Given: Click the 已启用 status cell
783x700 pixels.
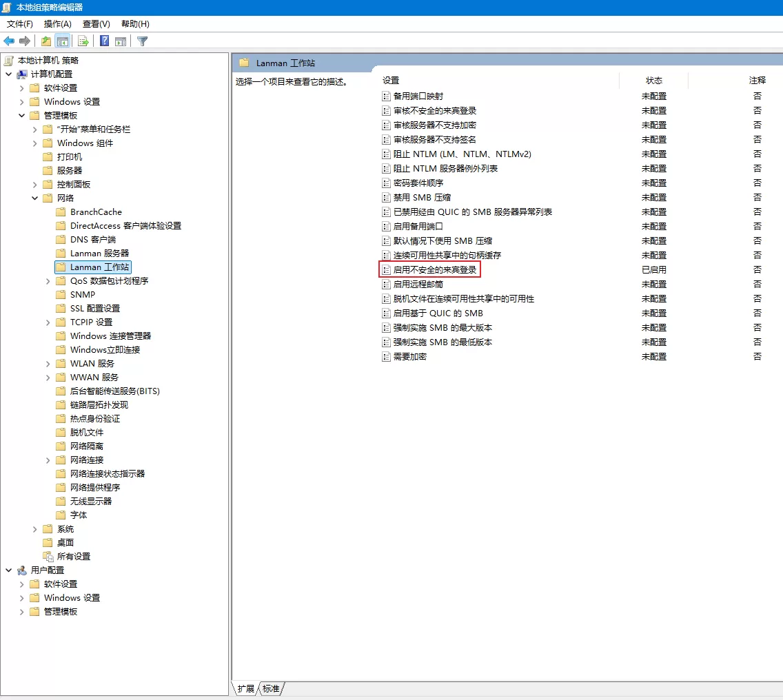Looking at the screenshot, I should point(653,269).
